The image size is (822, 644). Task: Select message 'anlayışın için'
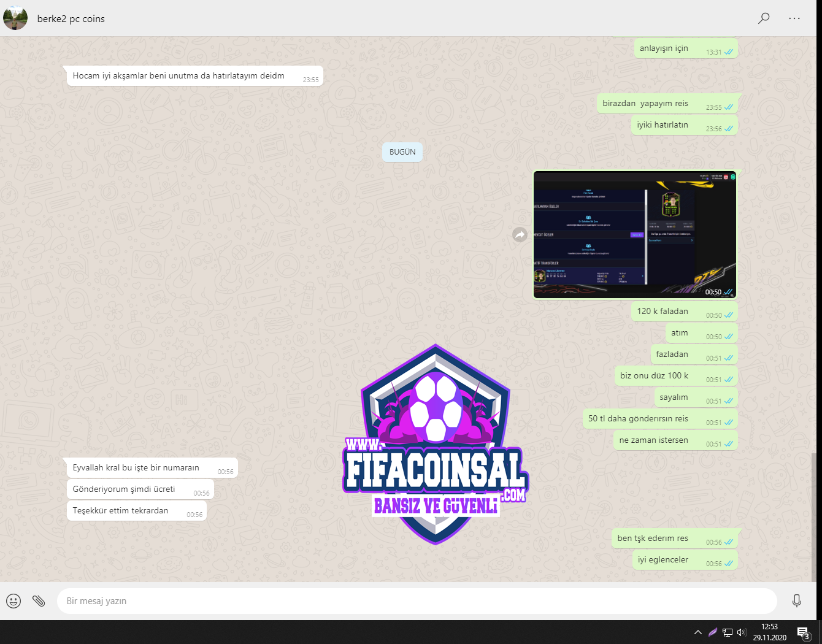coord(686,48)
